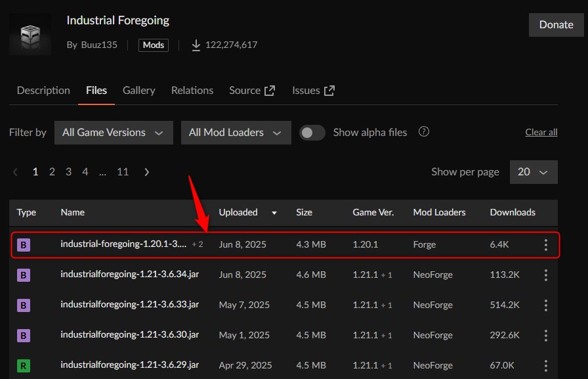Click the Clear all filters link
Screen dimensions: 588x379
[x=541, y=132]
